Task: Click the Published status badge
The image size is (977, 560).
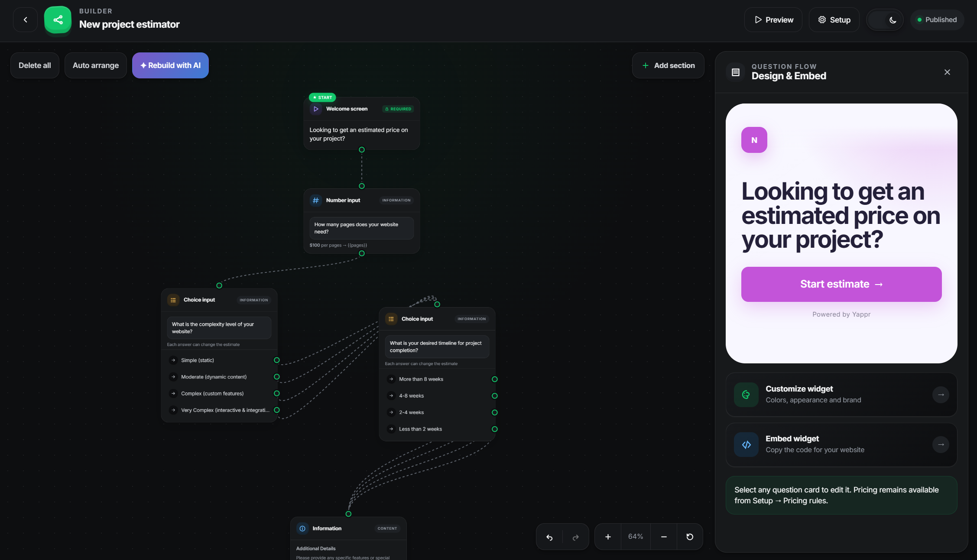Action: [x=937, y=20]
